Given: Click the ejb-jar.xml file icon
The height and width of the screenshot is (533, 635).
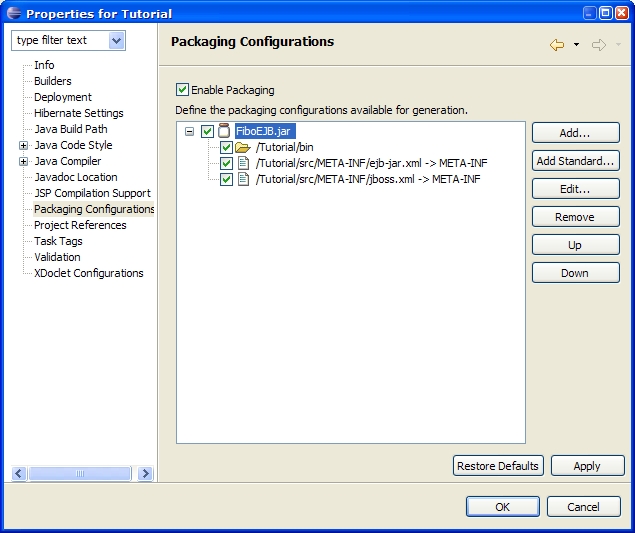Looking at the screenshot, I should (x=243, y=163).
